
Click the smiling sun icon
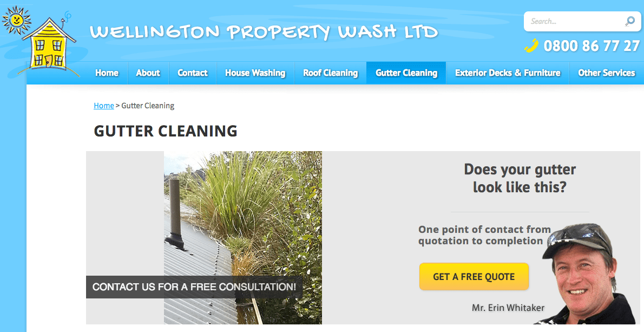click(16, 19)
